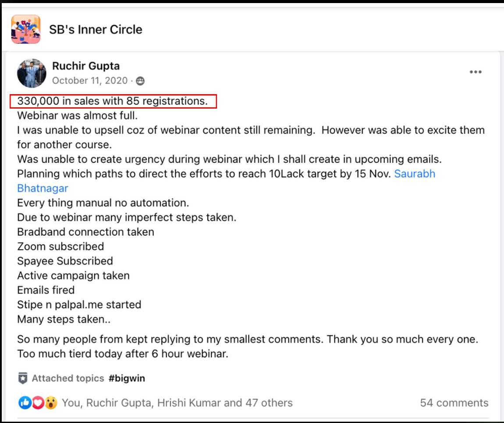
Task: Click the Attached topics shield icon
Action: click(x=23, y=378)
